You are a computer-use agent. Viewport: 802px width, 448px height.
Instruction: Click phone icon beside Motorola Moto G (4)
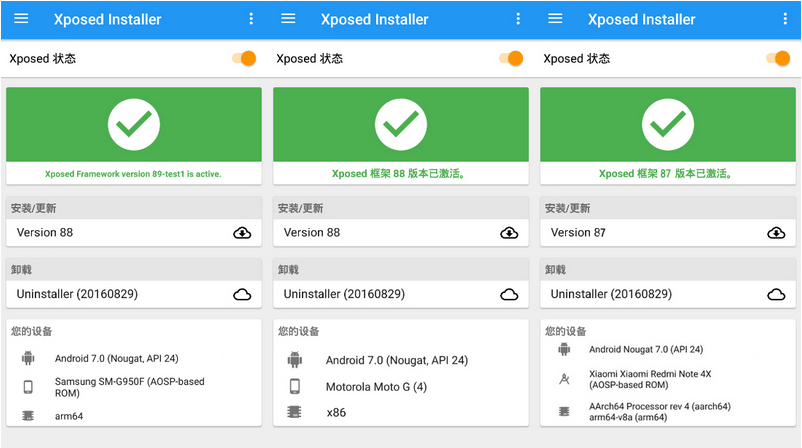(295, 386)
